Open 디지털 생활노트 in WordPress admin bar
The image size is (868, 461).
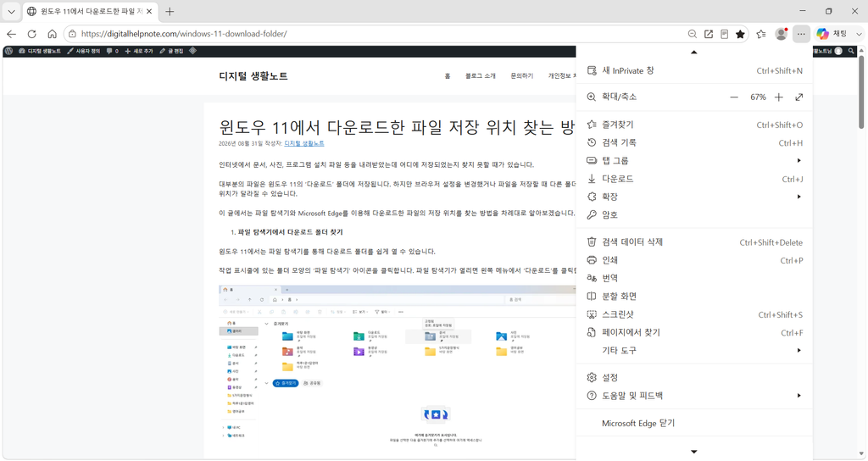coord(39,51)
